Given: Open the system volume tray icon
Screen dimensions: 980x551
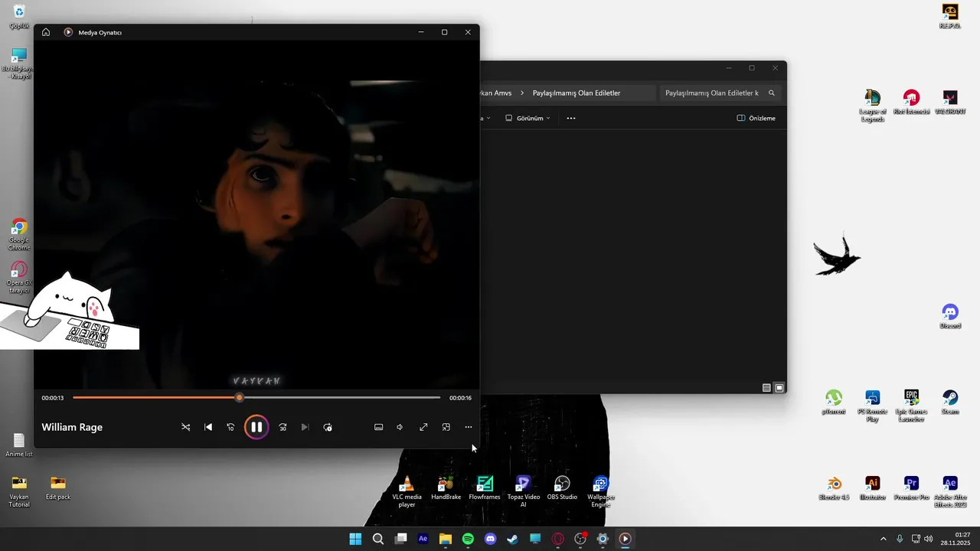Looking at the screenshot, I should click(929, 539).
